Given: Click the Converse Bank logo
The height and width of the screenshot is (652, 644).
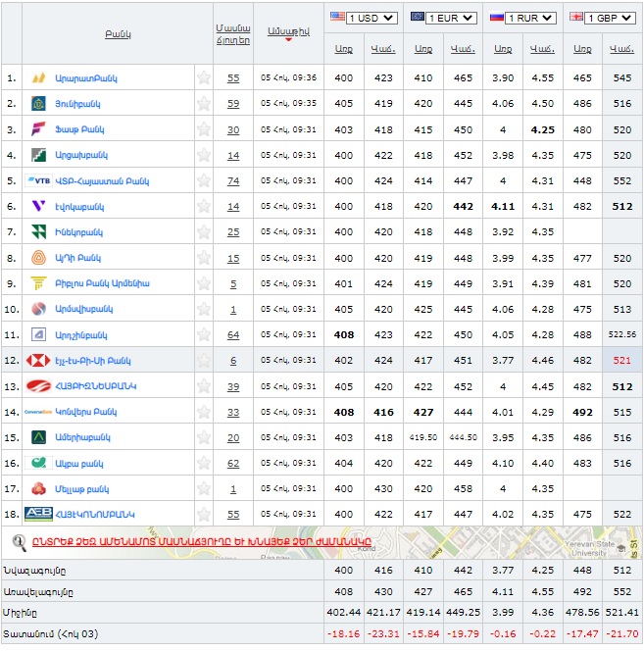Looking at the screenshot, I should click(x=38, y=412).
